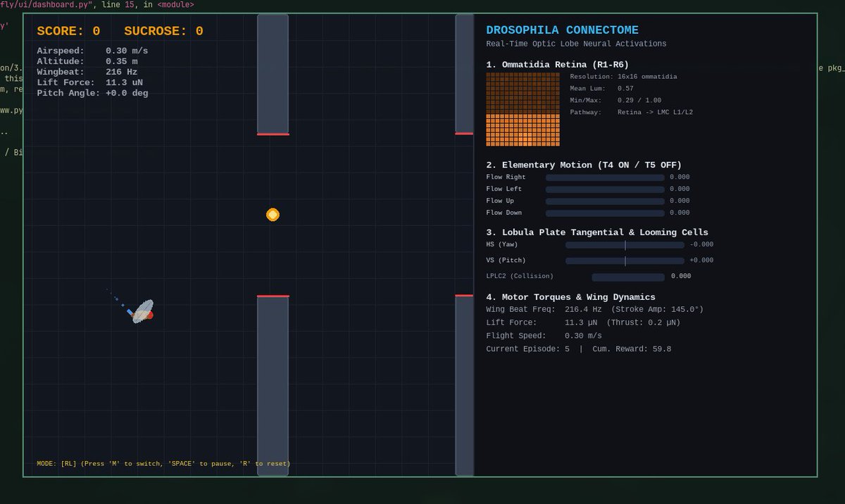
Task: Click the Flight Speed: 0.30 m/s line
Action: (x=544, y=336)
